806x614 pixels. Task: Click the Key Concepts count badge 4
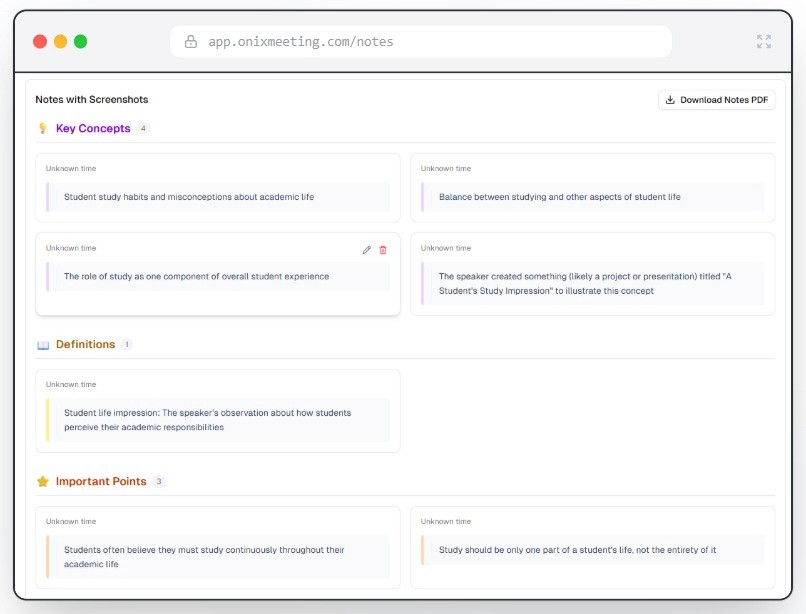tap(143, 128)
